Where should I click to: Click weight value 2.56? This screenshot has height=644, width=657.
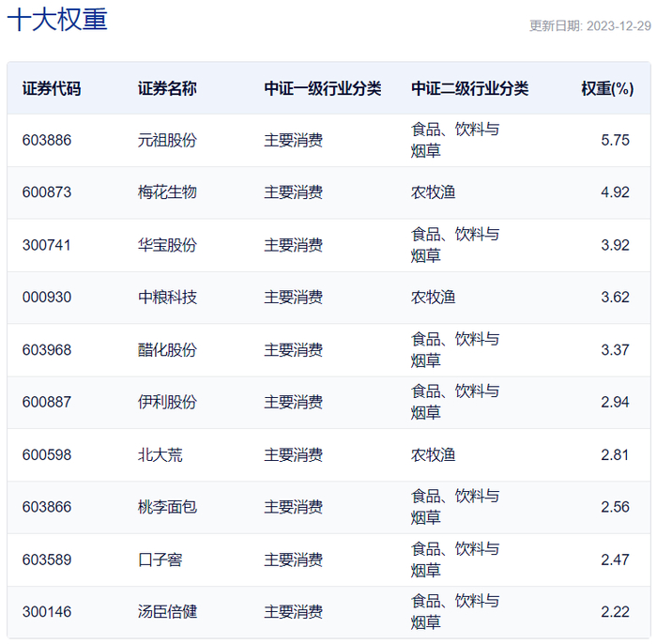(615, 507)
